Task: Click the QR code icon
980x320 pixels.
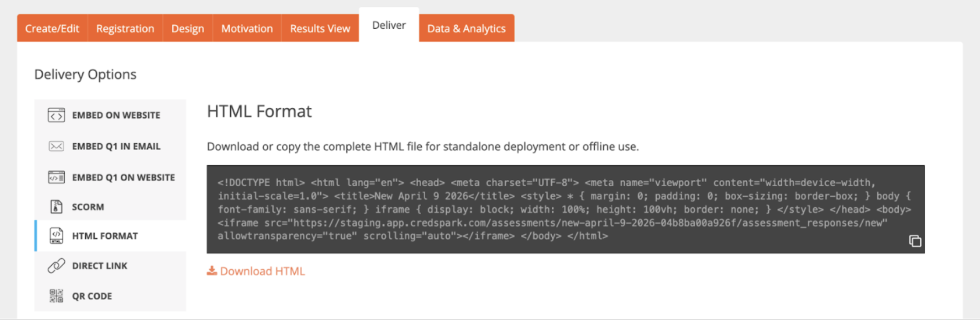Action: [56, 296]
